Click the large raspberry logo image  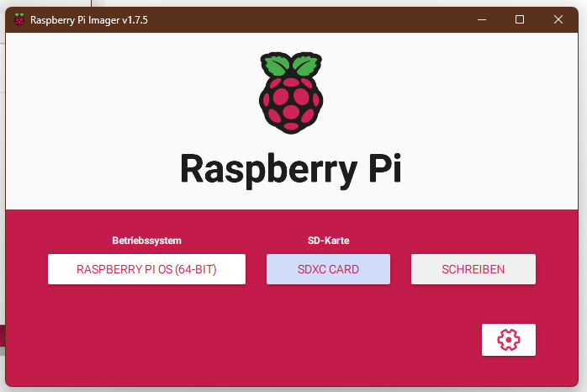point(291,93)
